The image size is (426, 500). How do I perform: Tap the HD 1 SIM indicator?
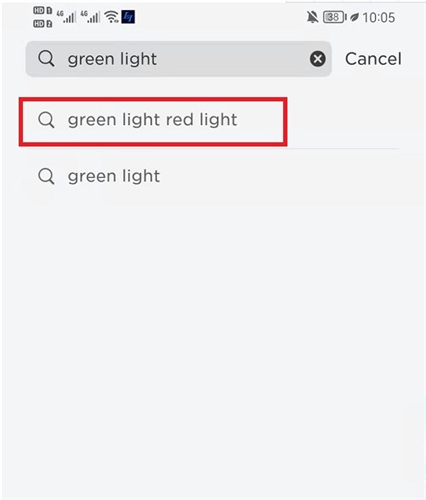coord(42,10)
